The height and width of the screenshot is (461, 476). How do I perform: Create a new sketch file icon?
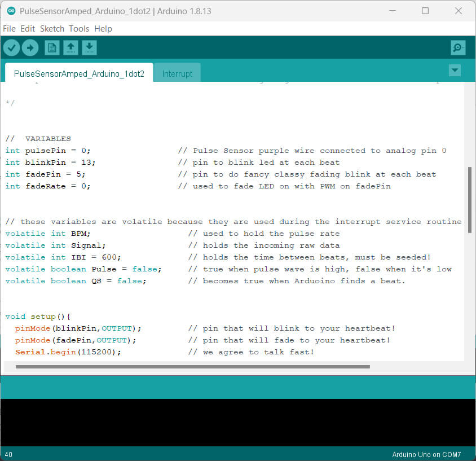[x=52, y=48]
